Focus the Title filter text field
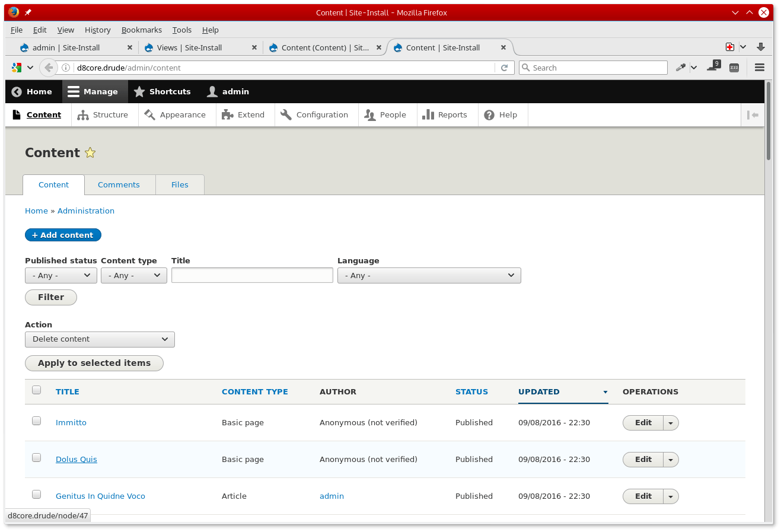781x532 pixels. [x=252, y=275]
